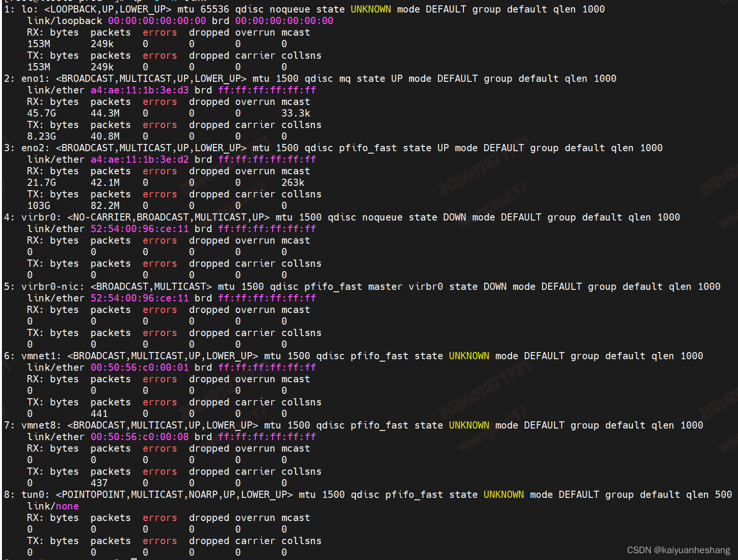Select TX packets value 40.8M
The height and width of the screenshot is (560, 738).
(x=105, y=136)
